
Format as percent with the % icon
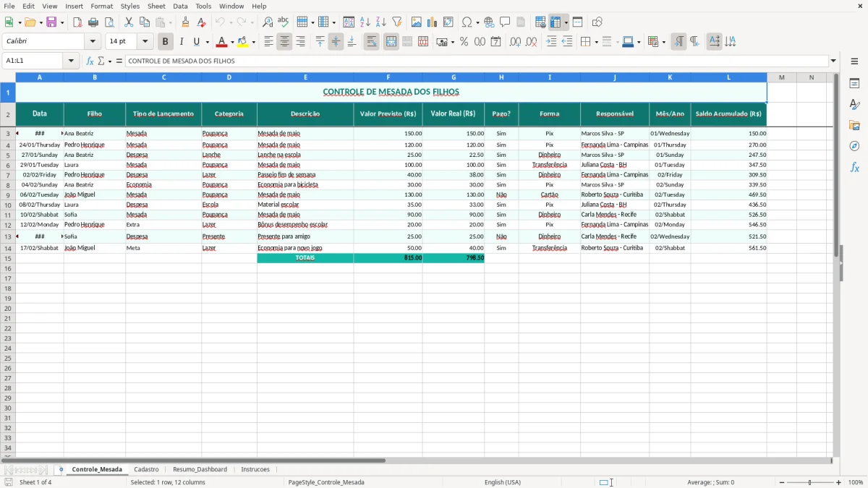[x=464, y=42]
